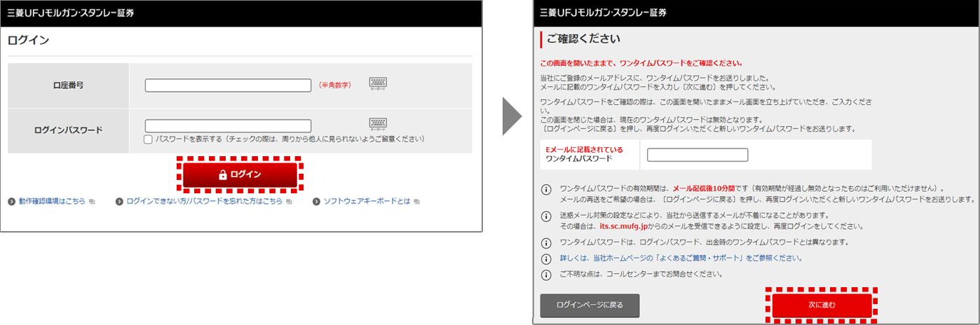
Task: Click the ワンタイムパスワード entry field
Action: [x=697, y=155]
